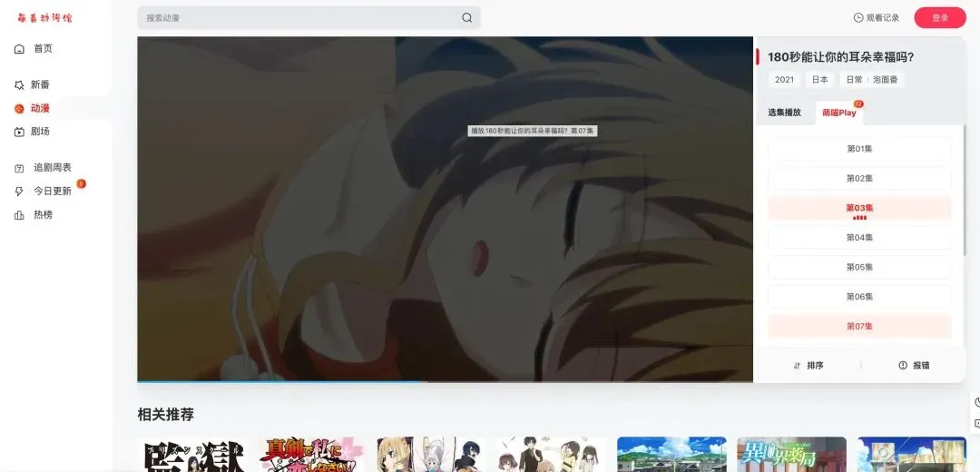Open the 日常 genre tag

855,79
